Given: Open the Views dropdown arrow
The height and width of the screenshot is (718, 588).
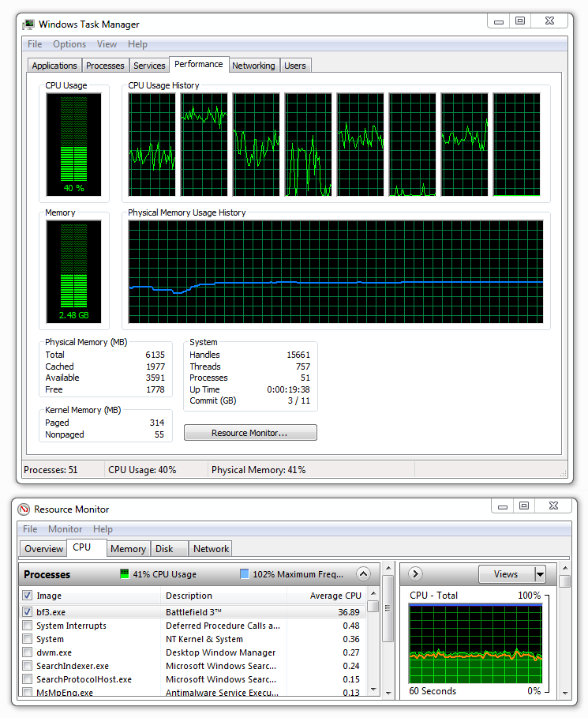Looking at the screenshot, I should pos(540,574).
